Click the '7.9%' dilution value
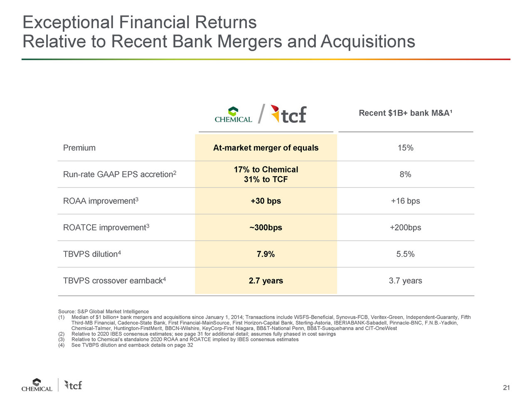Viewport: 532px width, 411px height. point(266,254)
